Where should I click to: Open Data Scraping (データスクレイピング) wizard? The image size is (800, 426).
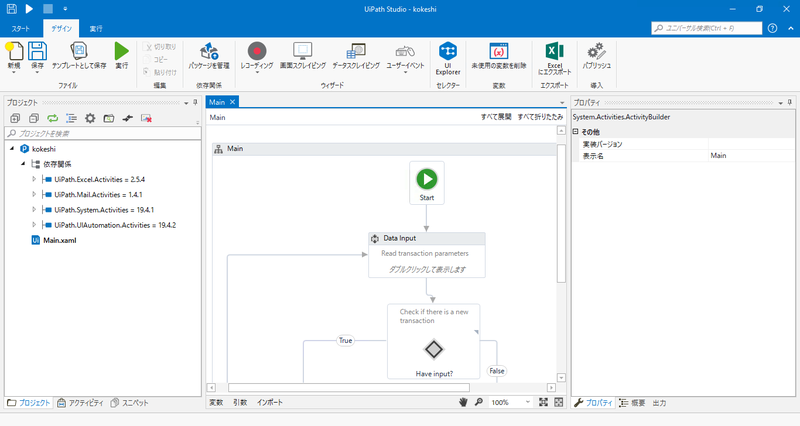point(356,52)
